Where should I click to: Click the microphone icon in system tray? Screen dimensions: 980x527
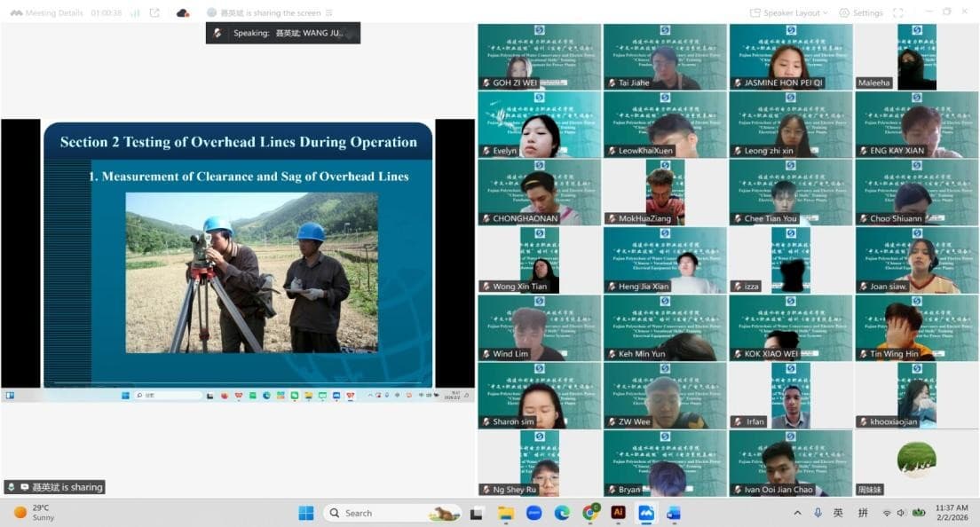pyautogui.click(x=818, y=513)
